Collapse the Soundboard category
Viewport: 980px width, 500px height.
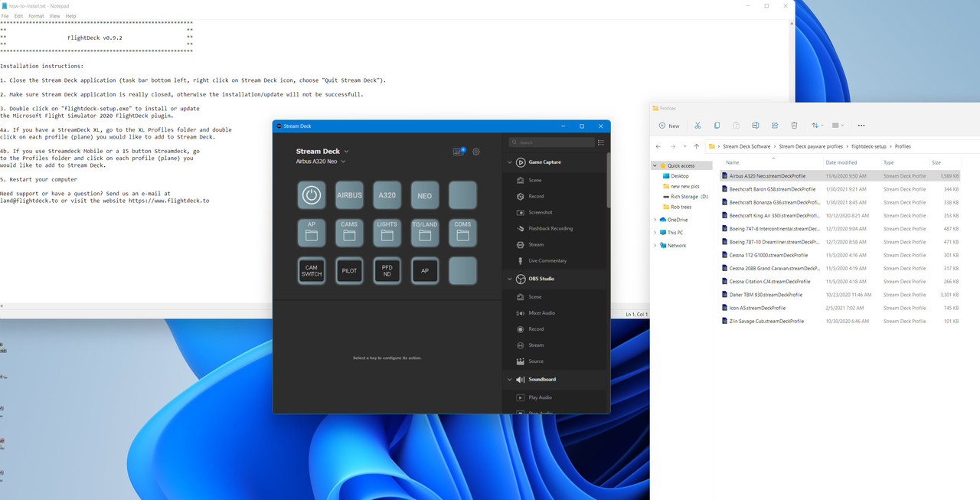pos(510,379)
